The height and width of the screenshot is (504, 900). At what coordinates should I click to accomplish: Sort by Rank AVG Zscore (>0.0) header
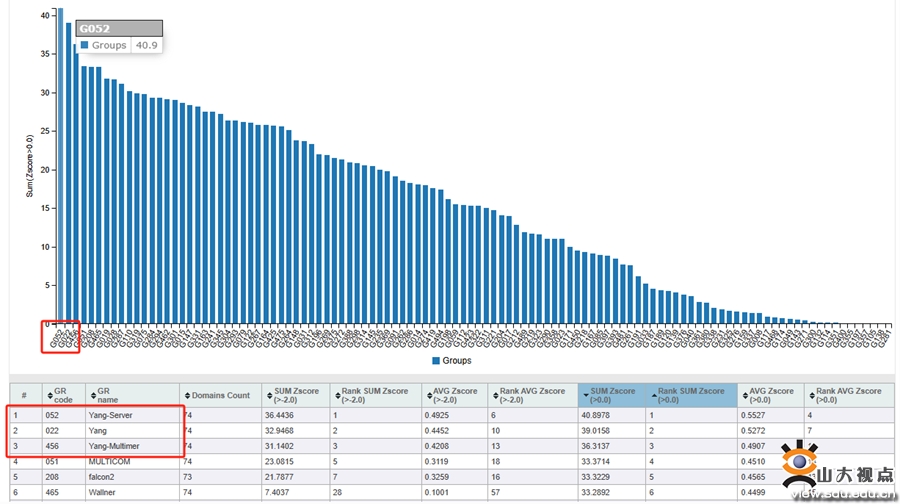(x=849, y=396)
